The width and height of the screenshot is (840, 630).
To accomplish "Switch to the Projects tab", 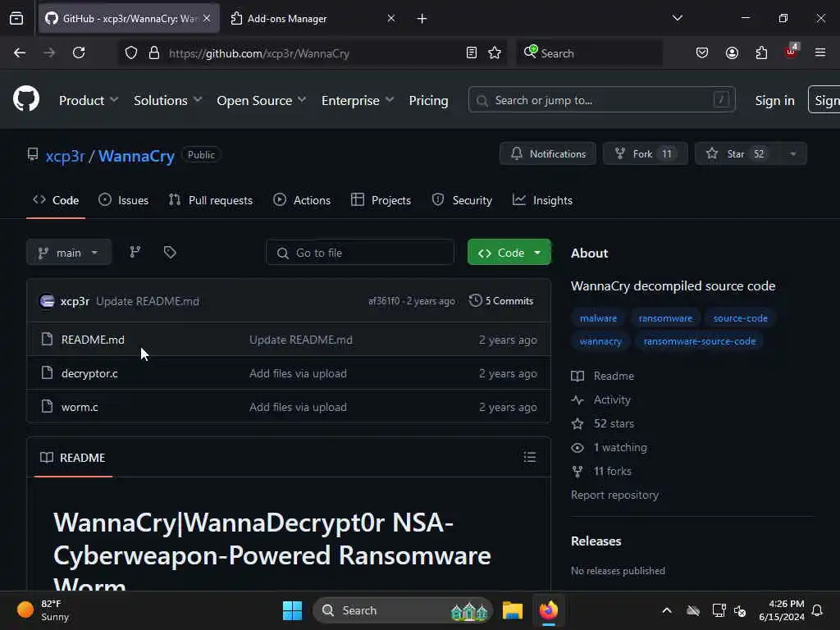I will 381,200.
